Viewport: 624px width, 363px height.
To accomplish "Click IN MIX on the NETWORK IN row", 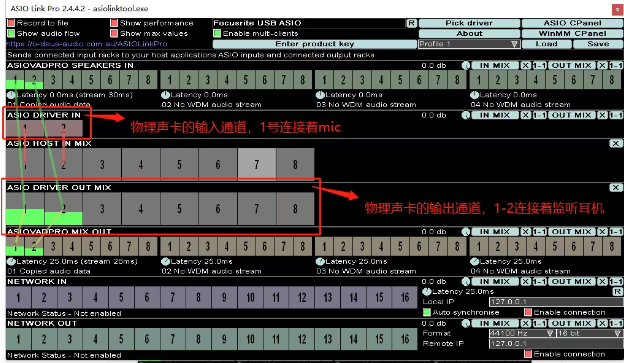I will (495, 281).
